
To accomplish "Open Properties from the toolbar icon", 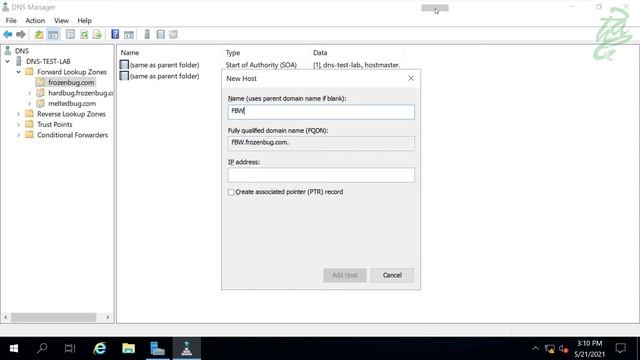I will coord(70,35).
